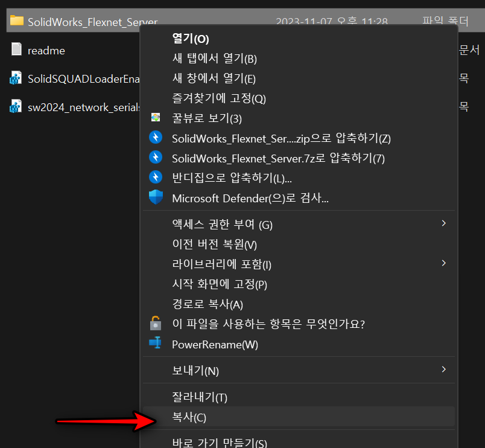Screen dimensions: 485x448
Task: Expand the 보내기 submenu arrow
Action: pyautogui.click(x=444, y=369)
